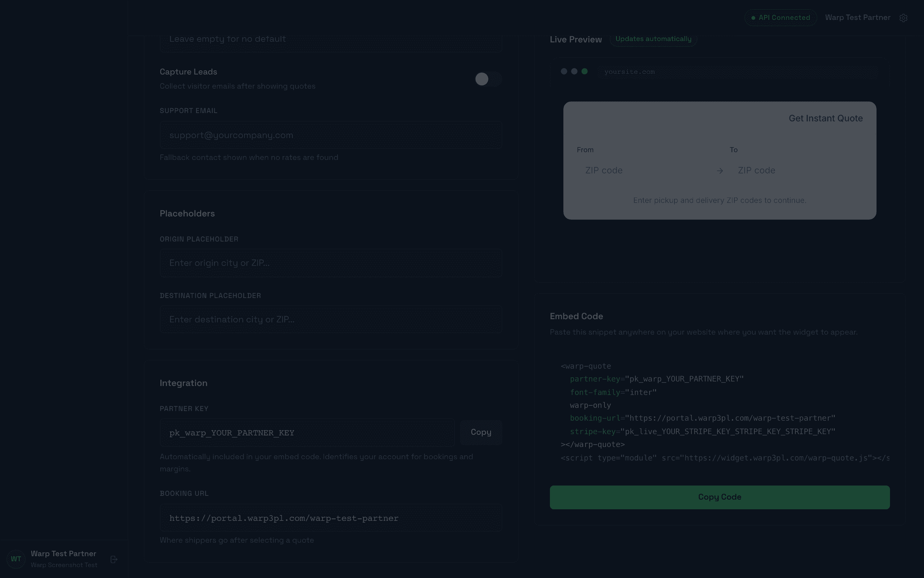This screenshot has height=578, width=924.
Task: Copy the partner key
Action: tap(481, 432)
